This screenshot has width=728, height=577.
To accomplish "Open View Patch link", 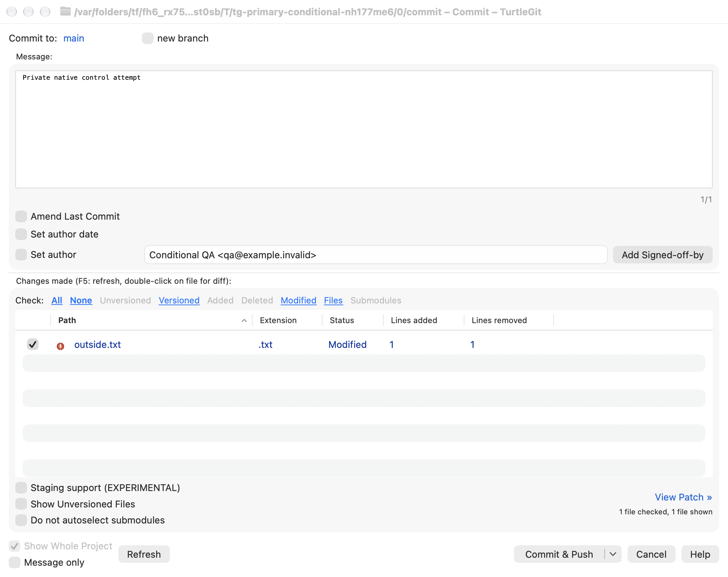I will tap(683, 497).
